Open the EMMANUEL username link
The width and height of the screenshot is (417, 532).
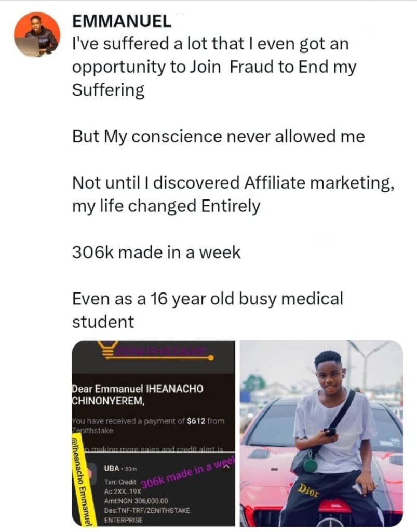click(122, 21)
